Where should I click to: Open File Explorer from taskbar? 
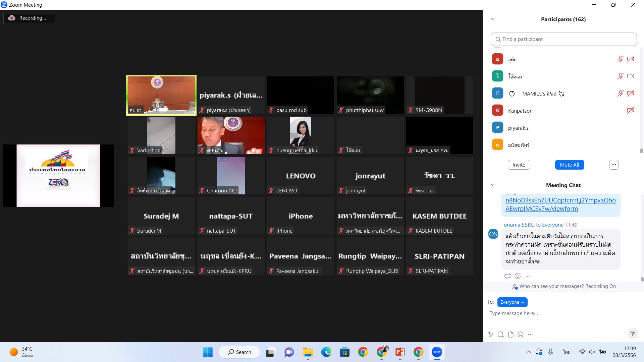tap(308, 352)
